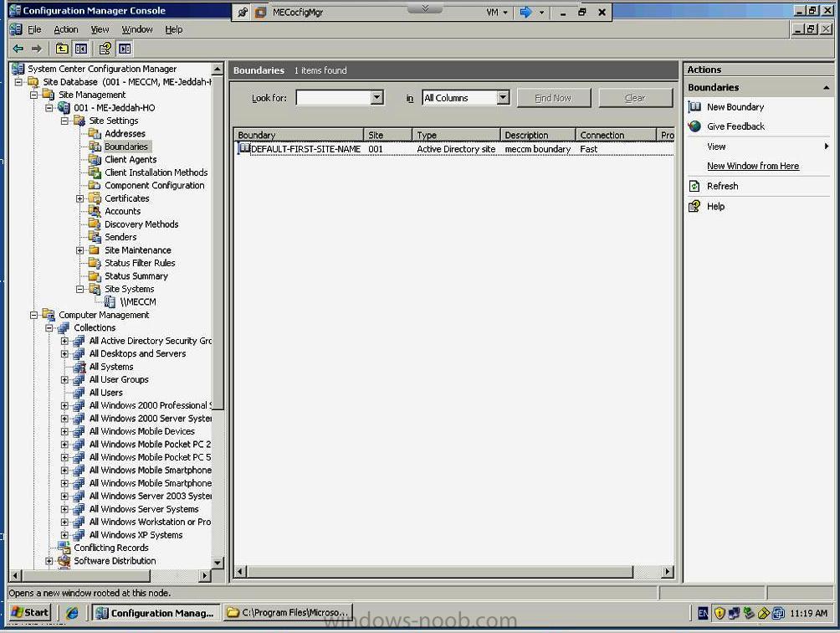Click the Configuration Manager taskbar button
The width and height of the screenshot is (840, 633).
point(156,613)
